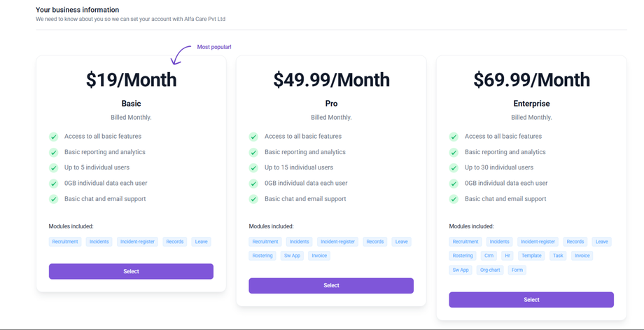Click Enterprise plan's reporting and analytics checkmark
This screenshot has width=644, height=330.
pyautogui.click(x=454, y=152)
